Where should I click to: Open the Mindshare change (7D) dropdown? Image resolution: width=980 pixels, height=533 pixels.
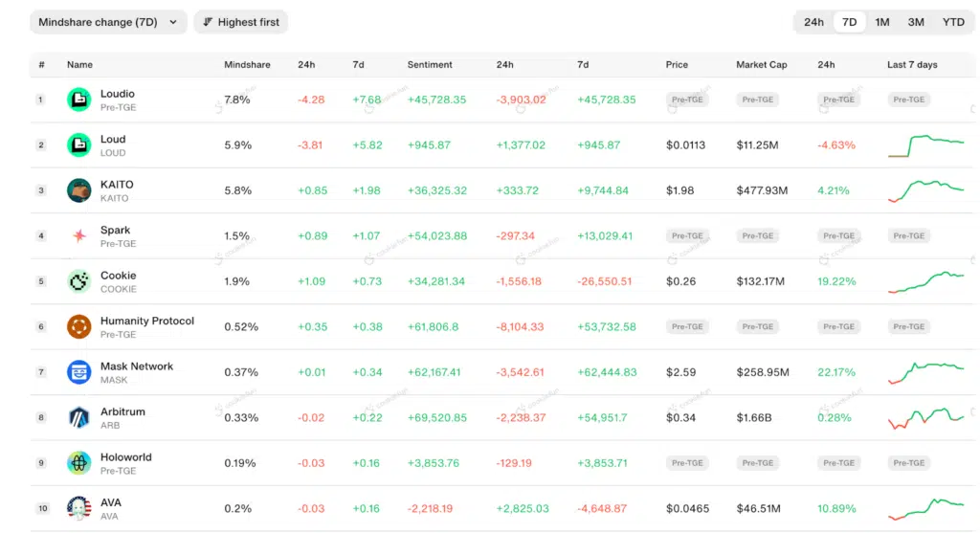pos(108,22)
